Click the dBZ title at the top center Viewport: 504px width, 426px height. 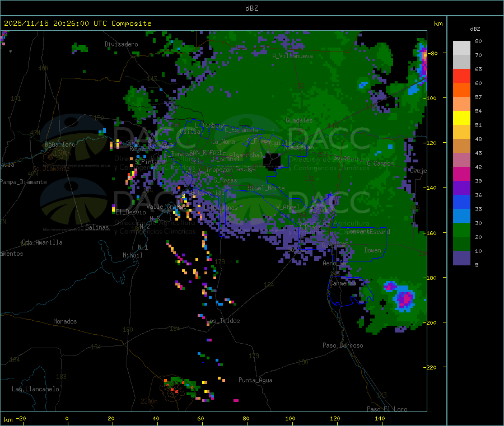(251, 8)
